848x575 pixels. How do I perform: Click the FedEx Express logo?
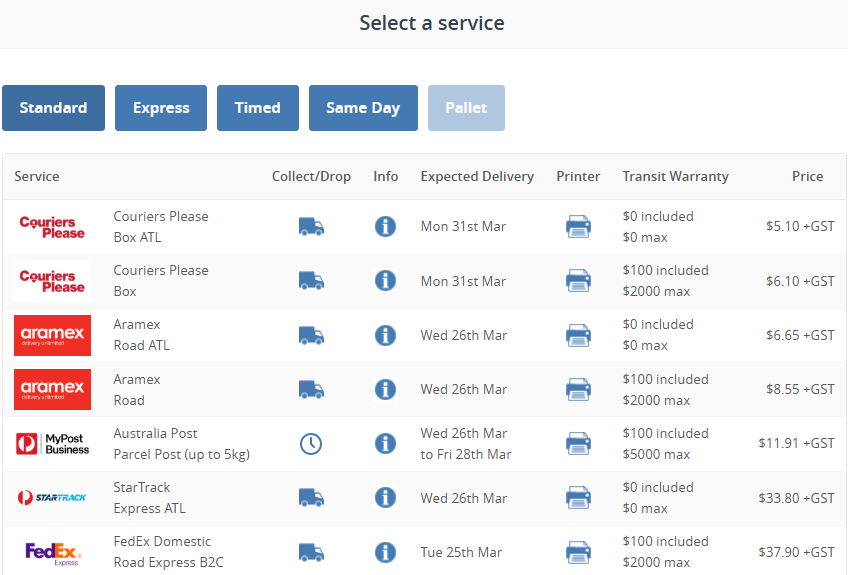(x=52, y=552)
